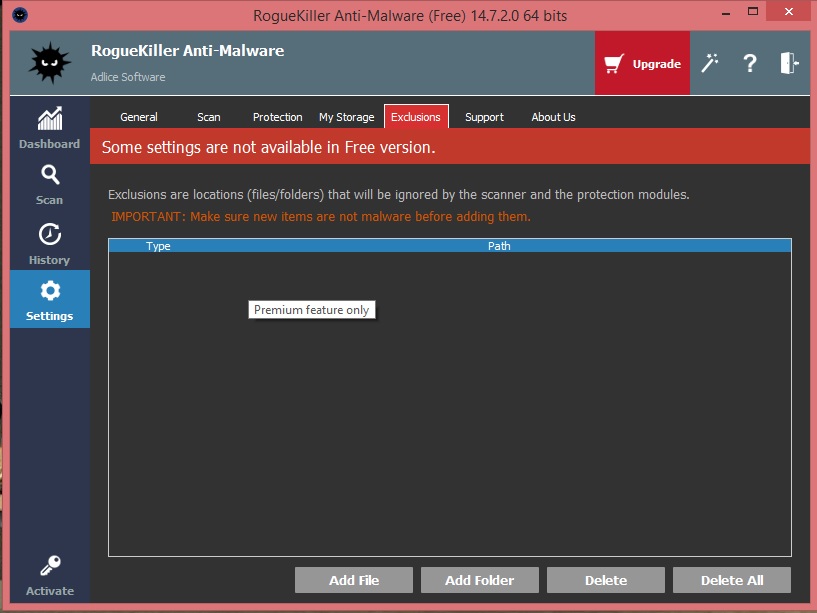Open the Activate key option

tap(49, 575)
